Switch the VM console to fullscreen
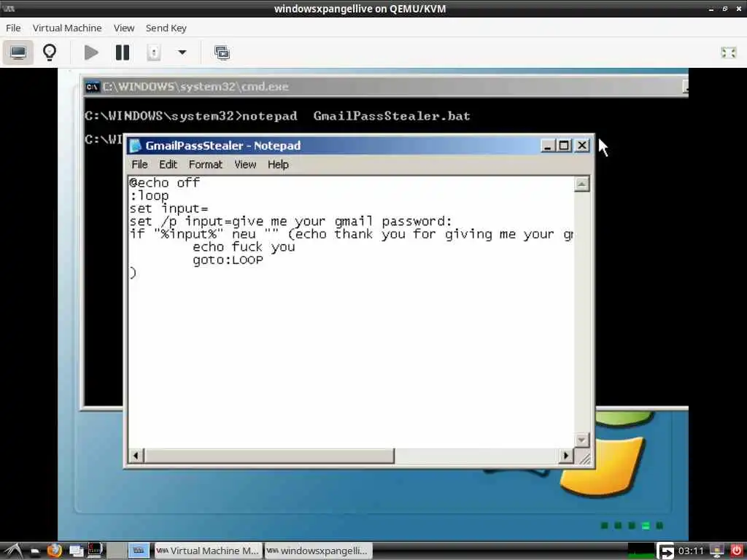The width and height of the screenshot is (747, 560). [x=728, y=52]
